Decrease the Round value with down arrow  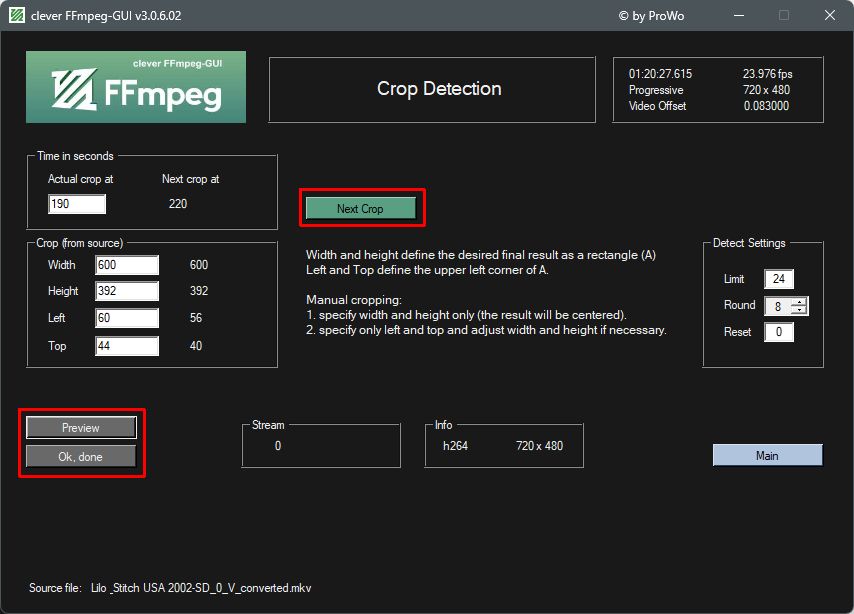point(800,310)
